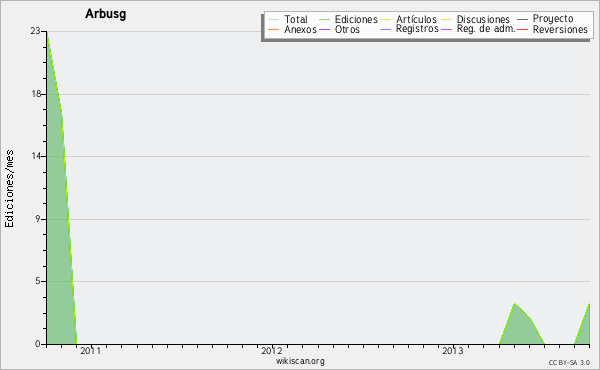Click the 9 y-axis value
This screenshot has width=600, height=370.
click(x=38, y=219)
